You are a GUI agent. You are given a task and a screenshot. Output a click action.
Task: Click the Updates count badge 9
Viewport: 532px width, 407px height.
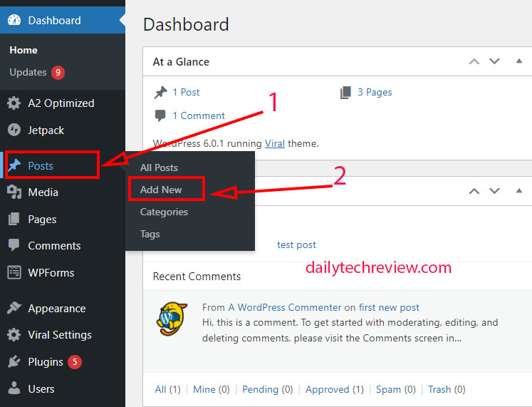(x=58, y=72)
